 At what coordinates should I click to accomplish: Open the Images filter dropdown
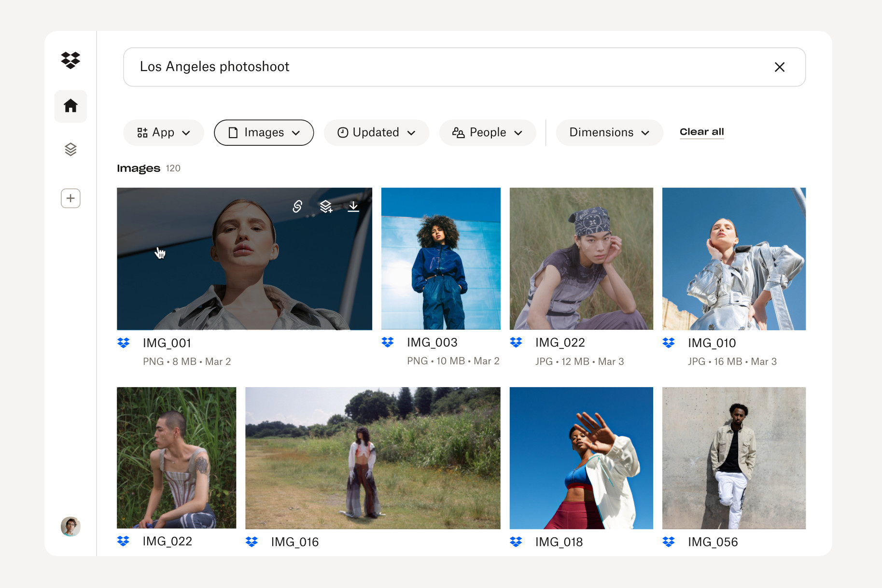pyautogui.click(x=264, y=133)
